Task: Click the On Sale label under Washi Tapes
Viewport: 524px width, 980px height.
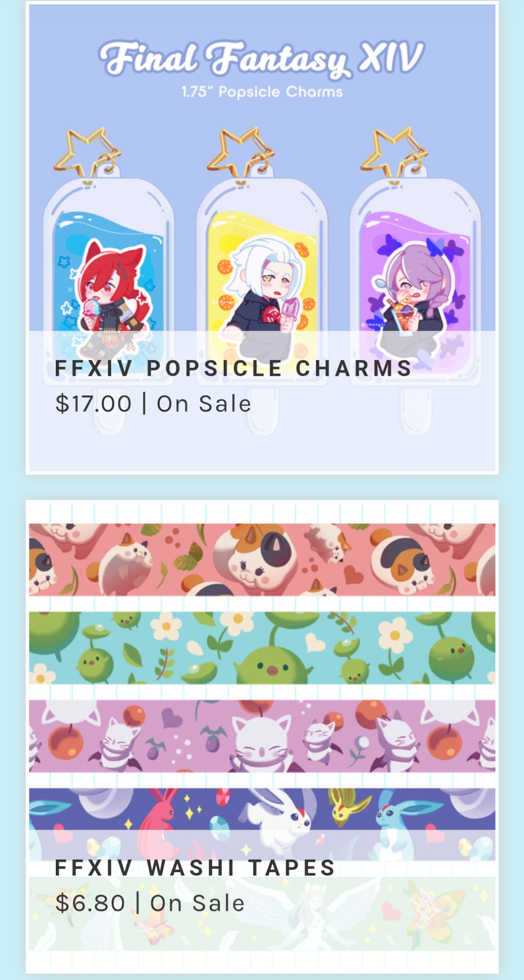Action: click(197, 903)
